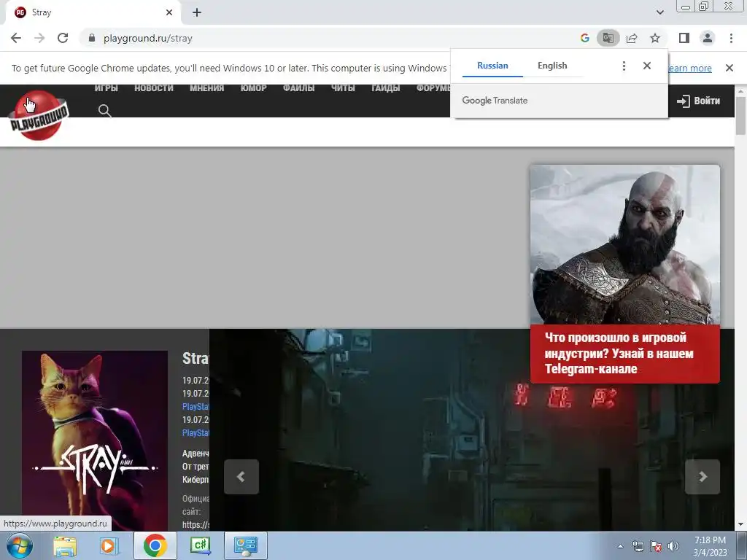Click the PlayGround site logo
Image resolution: width=747 pixels, height=560 pixels.
pyautogui.click(x=39, y=116)
